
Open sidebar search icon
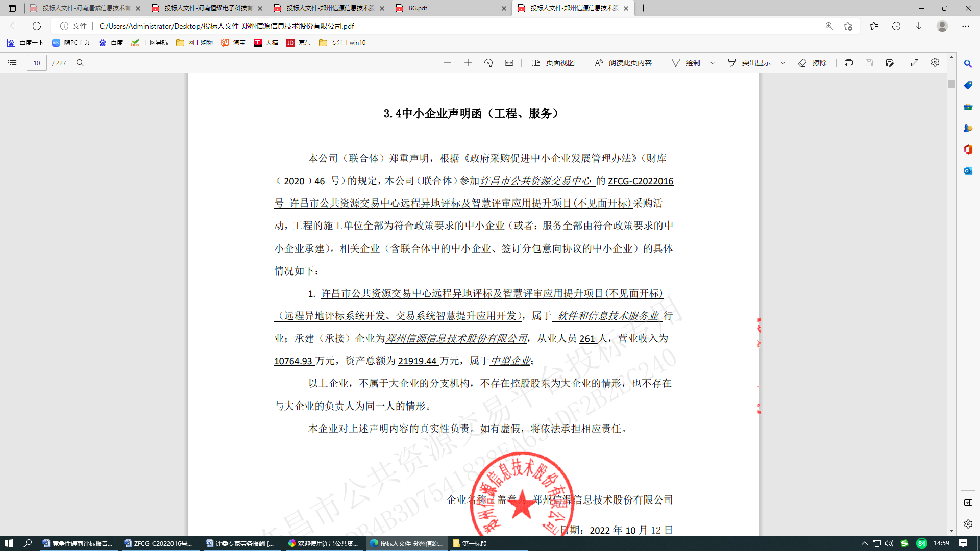[x=968, y=64]
